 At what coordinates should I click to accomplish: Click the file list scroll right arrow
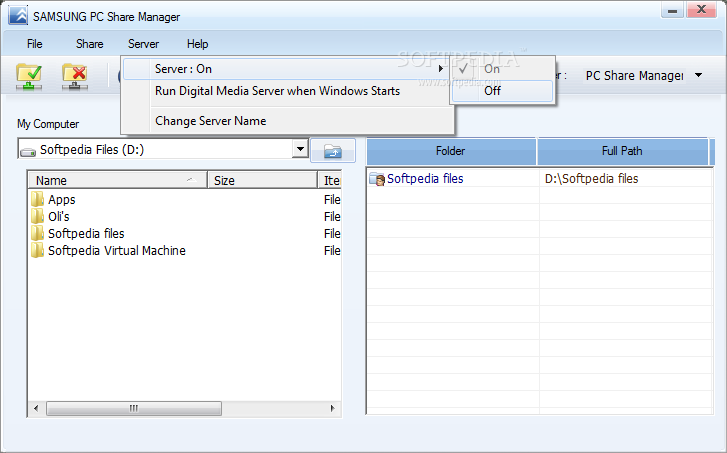click(332, 408)
